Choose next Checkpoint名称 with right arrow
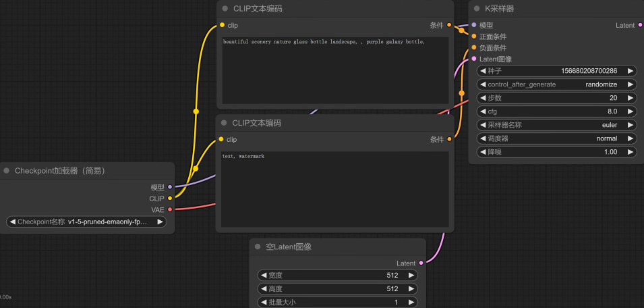Screen dimensions: 644x308 click(x=160, y=222)
